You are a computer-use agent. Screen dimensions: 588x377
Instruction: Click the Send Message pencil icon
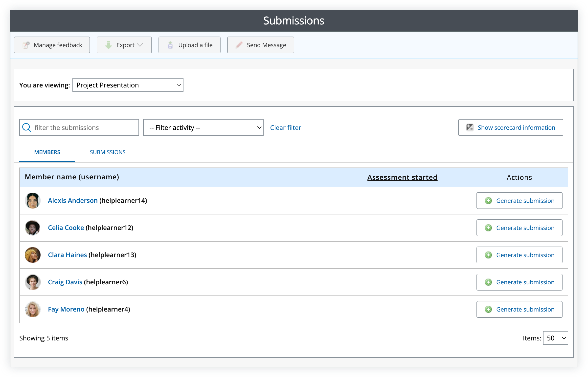pos(239,45)
